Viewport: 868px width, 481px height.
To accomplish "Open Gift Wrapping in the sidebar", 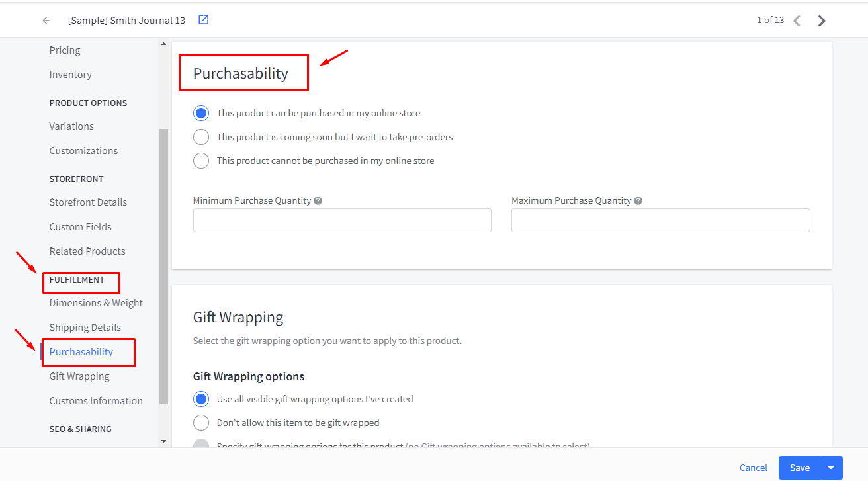I will coord(79,376).
